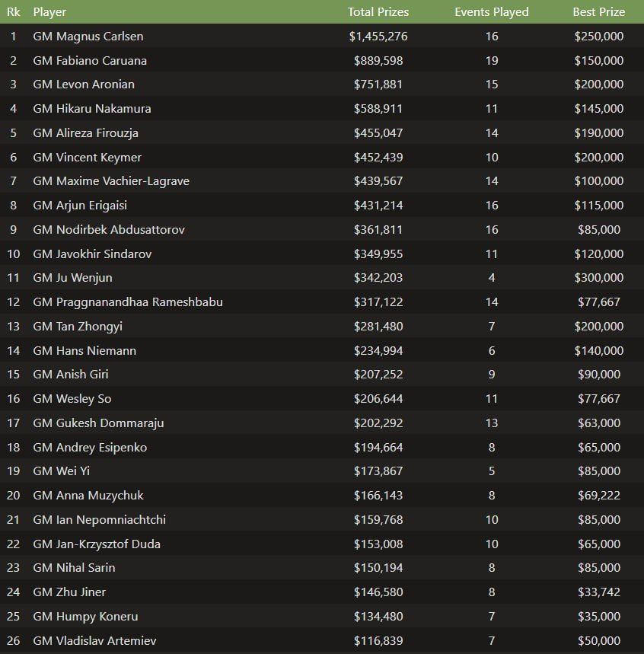Click Ju Wenjun's $300,000 best prize
This screenshot has height=654, width=644.
click(598, 278)
